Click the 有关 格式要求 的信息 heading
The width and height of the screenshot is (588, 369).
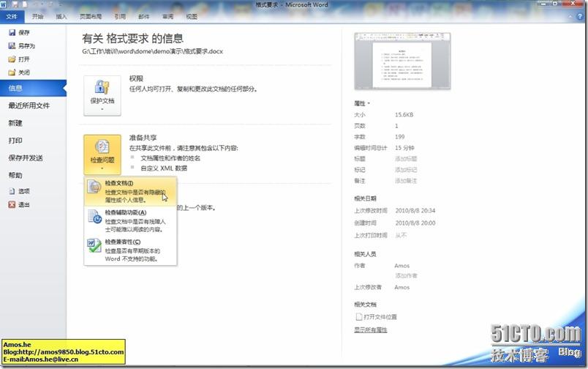pyautogui.click(x=133, y=38)
